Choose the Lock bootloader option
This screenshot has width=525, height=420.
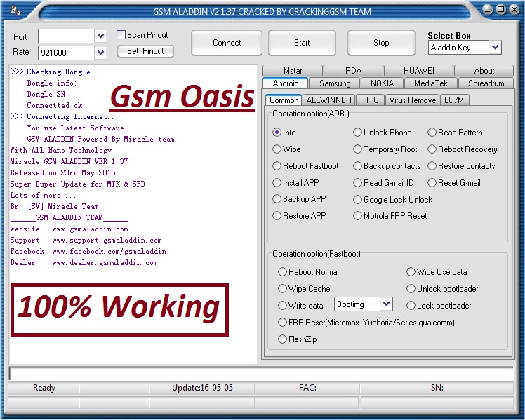point(411,305)
